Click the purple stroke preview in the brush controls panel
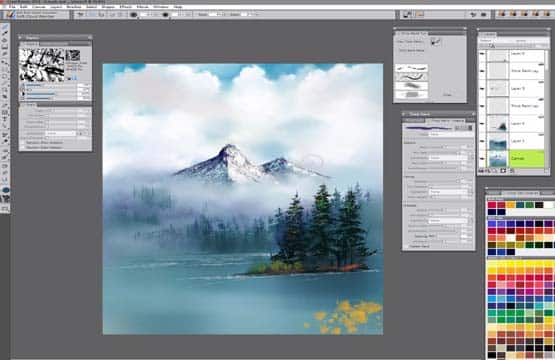This screenshot has width=555, height=360. (429, 128)
